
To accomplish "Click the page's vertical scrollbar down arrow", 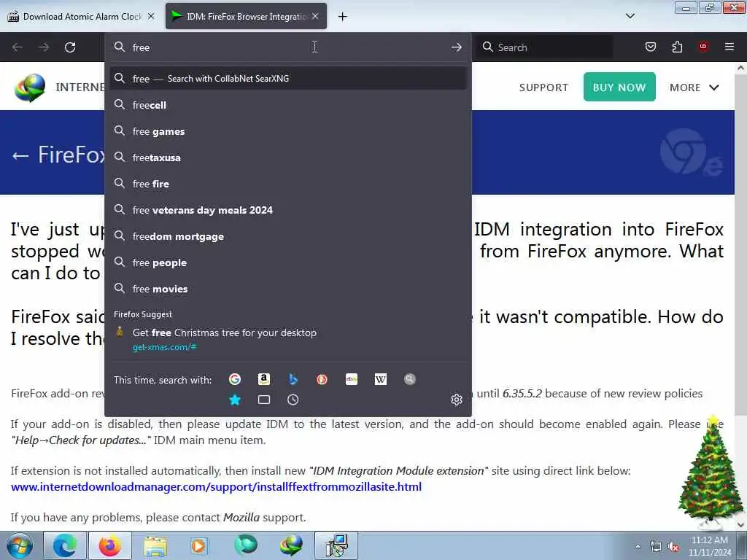I will (740, 524).
